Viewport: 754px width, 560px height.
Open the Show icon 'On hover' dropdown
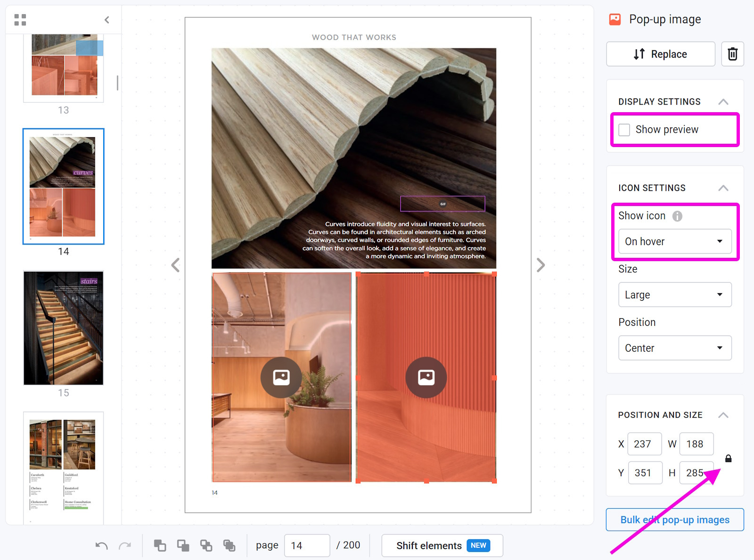click(x=674, y=241)
